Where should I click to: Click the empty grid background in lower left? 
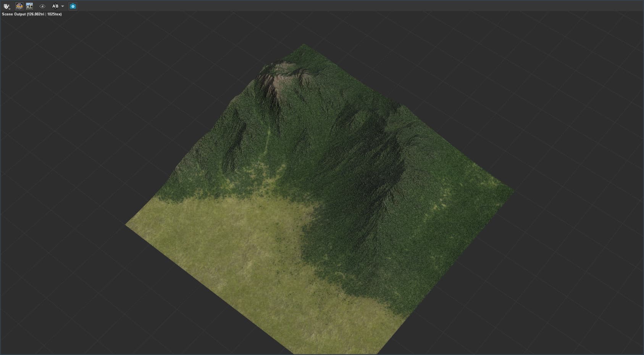76,297
